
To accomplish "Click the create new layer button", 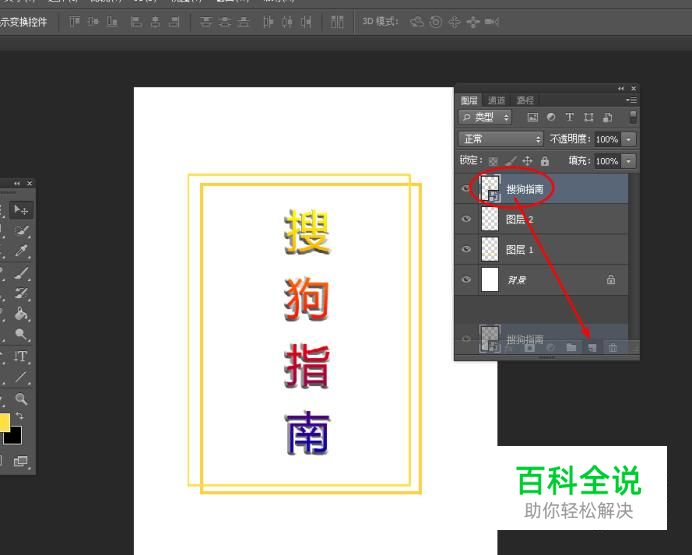I will tap(592, 348).
